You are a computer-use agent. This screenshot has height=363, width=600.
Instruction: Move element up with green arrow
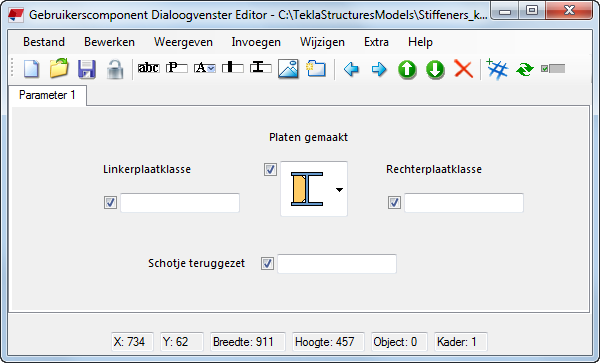pos(407,70)
